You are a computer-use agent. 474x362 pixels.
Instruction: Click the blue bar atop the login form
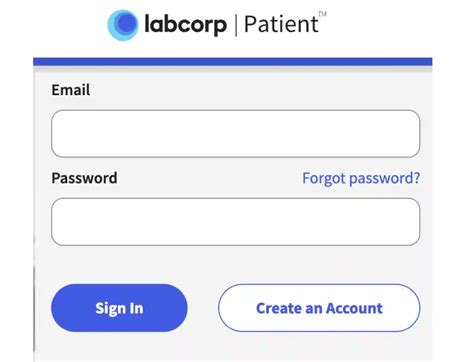pos(233,62)
